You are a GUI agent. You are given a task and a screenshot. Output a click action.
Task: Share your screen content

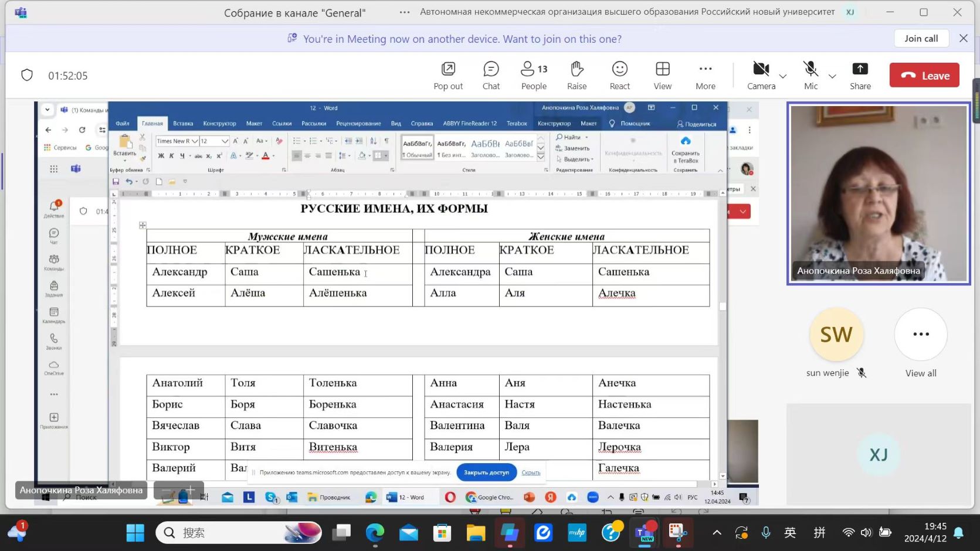click(x=860, y=76)
